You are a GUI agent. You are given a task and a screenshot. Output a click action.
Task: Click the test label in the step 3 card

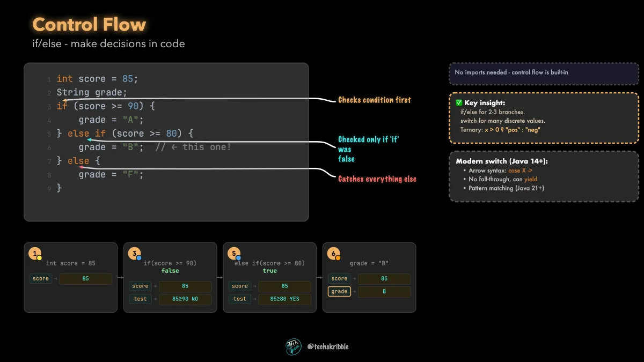pos(141,299)
